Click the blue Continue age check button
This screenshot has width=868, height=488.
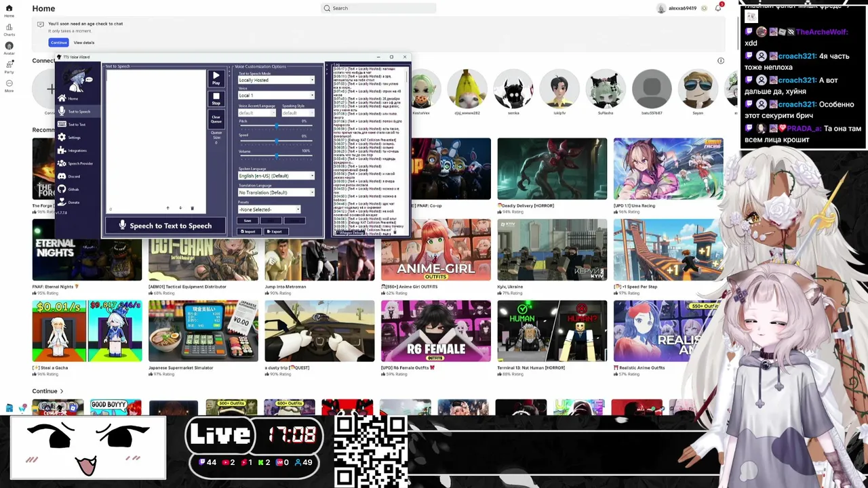point(59,43)
